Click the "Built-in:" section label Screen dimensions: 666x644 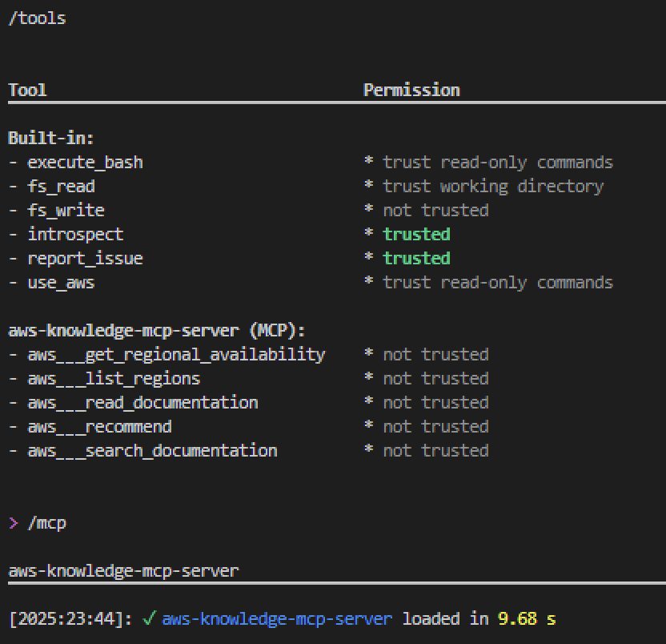click(51, 138)
